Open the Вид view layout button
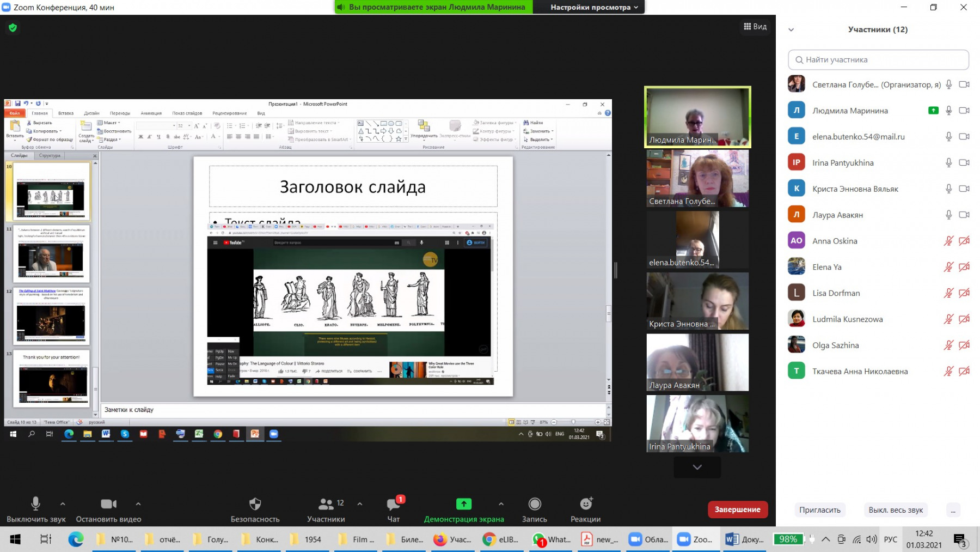980x552 pixels. point(755,26)
